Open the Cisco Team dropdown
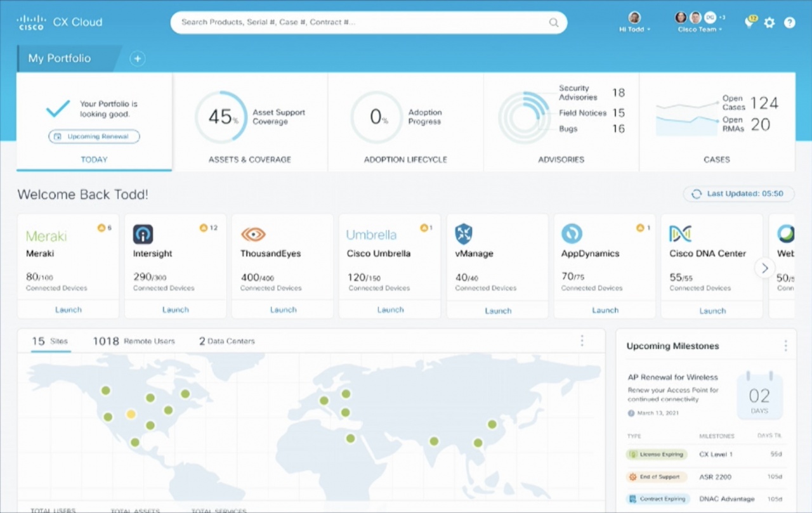812x513 pixels. 700,29
